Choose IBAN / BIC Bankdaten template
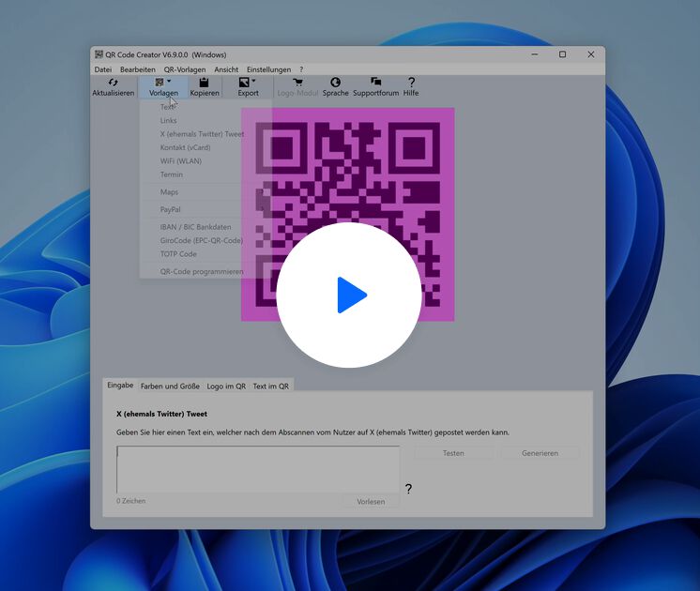The height and width of the screenshot is (591, 700). click(205, 227)
